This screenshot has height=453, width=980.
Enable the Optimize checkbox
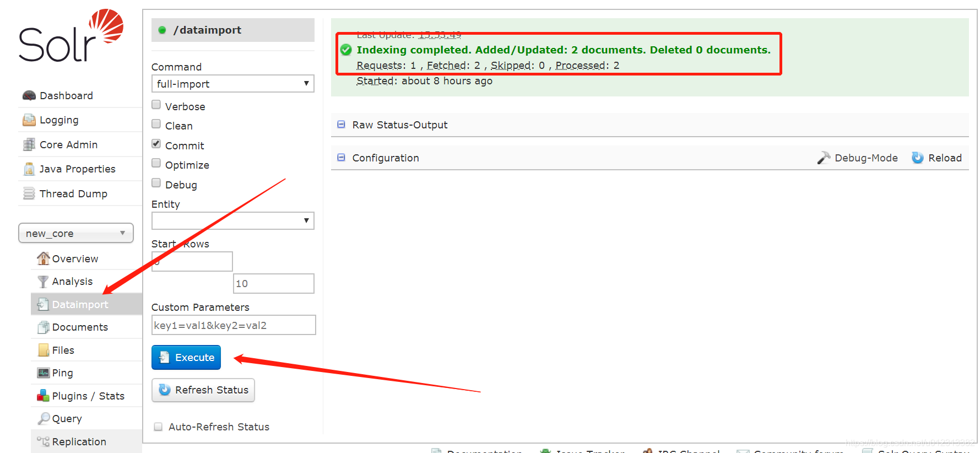(156, 163)
